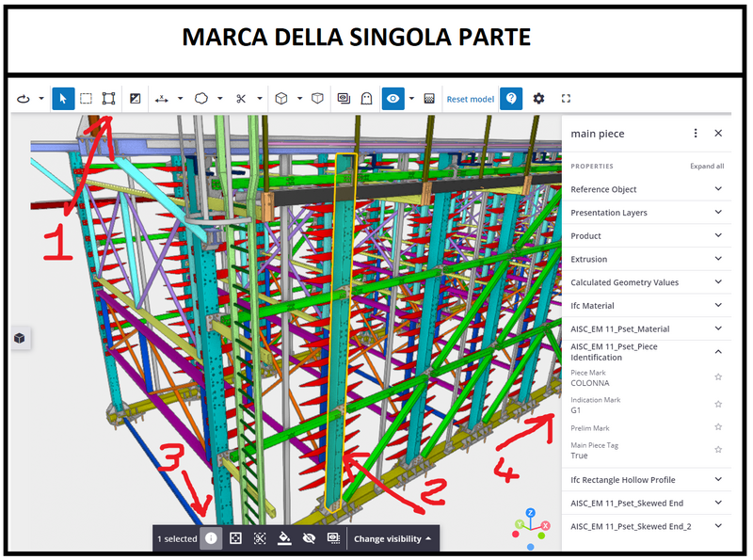Open the main piece panel kebab menu
Viewport: 753px width, 560px height.
(x=696, y=133)
